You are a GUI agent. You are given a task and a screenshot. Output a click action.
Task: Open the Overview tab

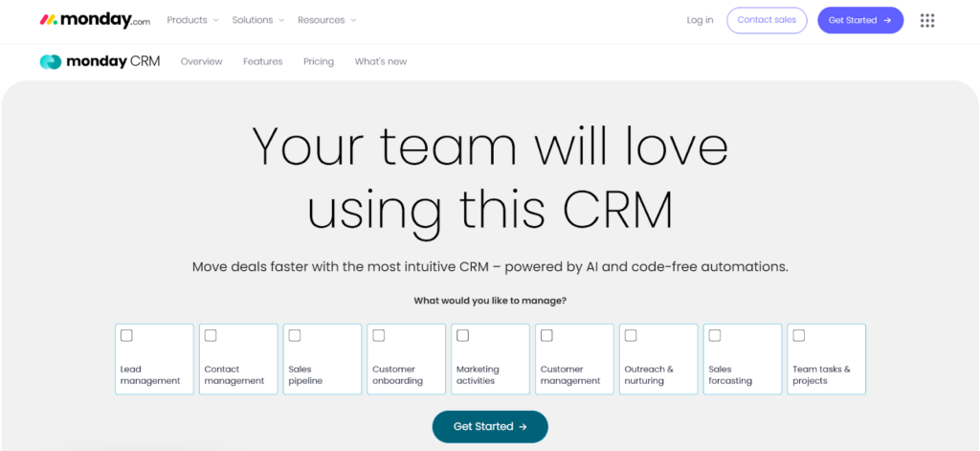(201, 61)
